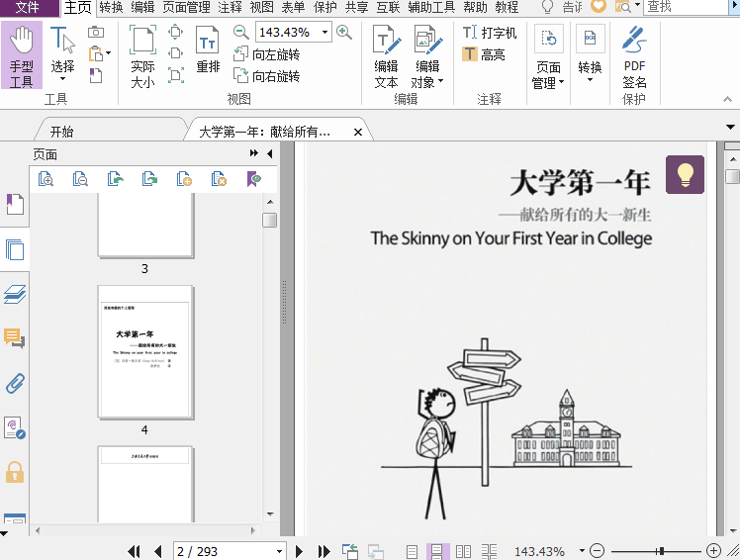Open the Comments side panel

click(15, 338)
